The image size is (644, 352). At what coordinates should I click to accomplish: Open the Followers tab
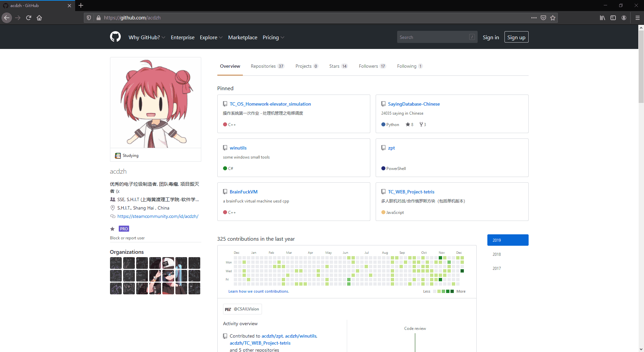(372, 66)
